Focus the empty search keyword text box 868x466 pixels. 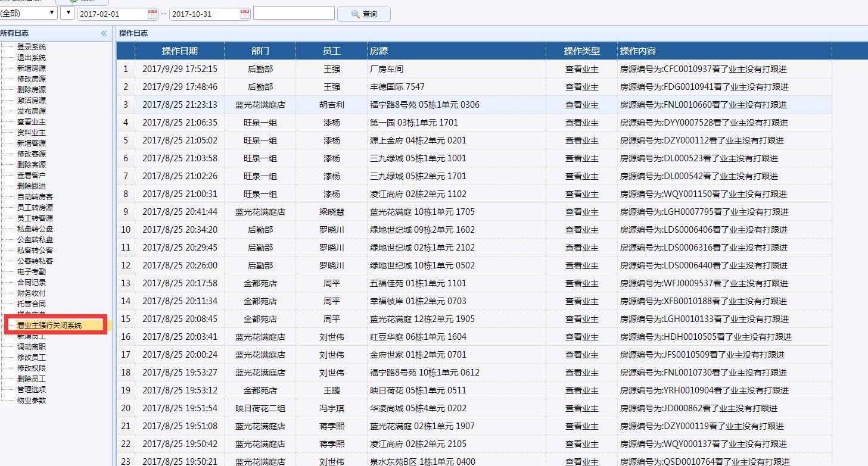point(294,13)
